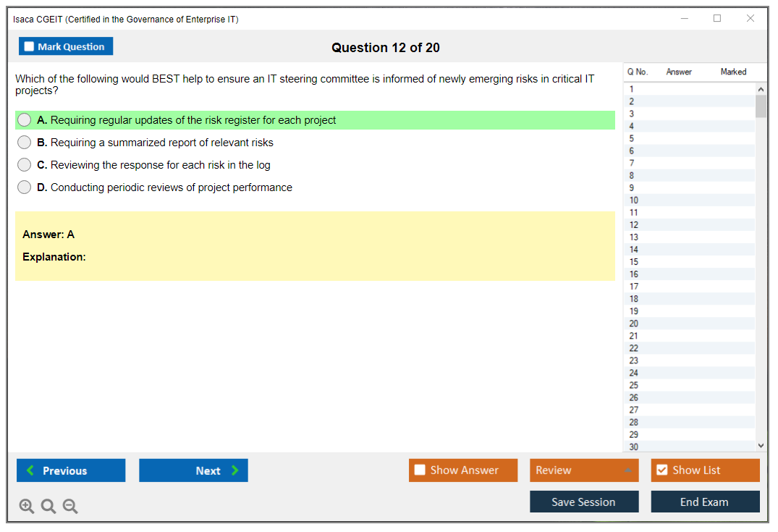Click the zoom in magnifier icon
778x532 pixels.
(27, 507)
